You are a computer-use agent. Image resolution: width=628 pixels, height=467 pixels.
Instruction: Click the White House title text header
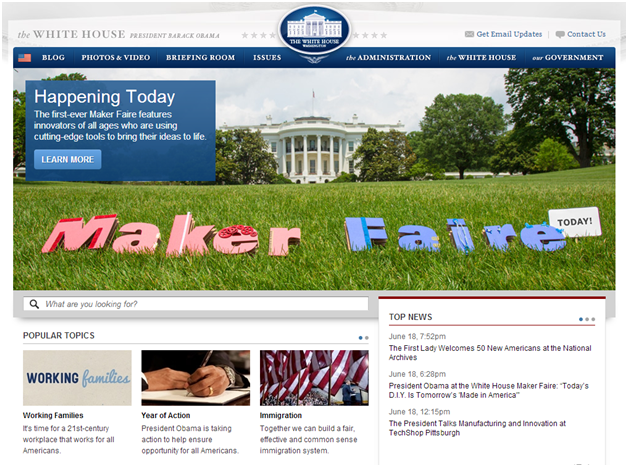click(71, 34)
